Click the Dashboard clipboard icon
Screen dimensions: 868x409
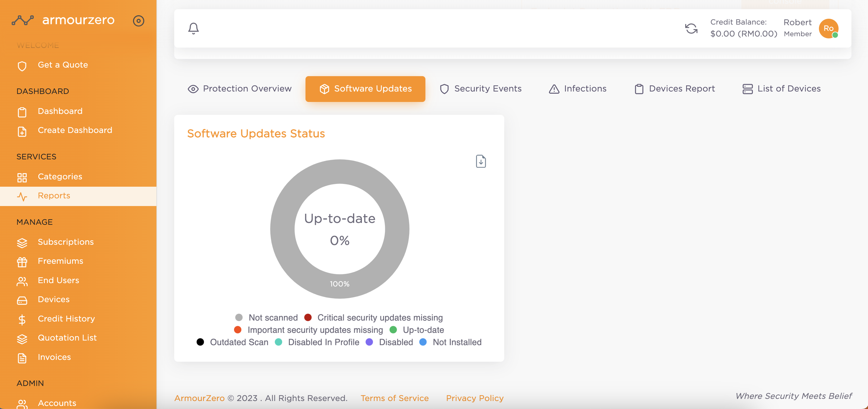[x=22, y=112]
